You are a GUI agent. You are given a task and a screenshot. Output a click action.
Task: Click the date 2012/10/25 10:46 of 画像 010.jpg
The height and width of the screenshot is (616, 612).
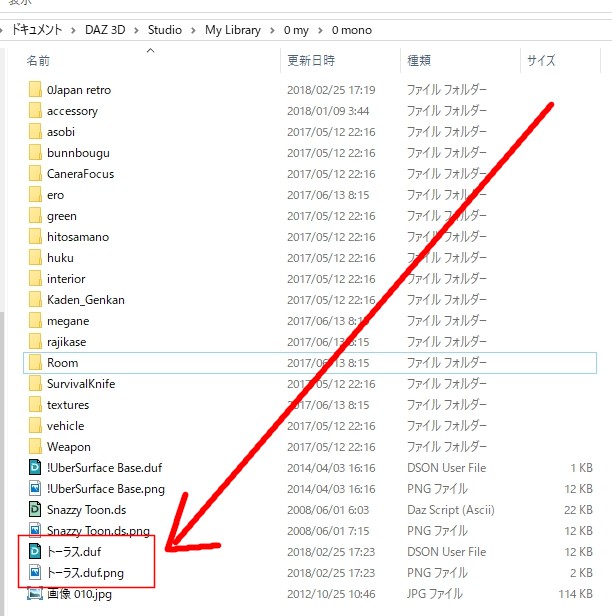click(x=331, y=594)
